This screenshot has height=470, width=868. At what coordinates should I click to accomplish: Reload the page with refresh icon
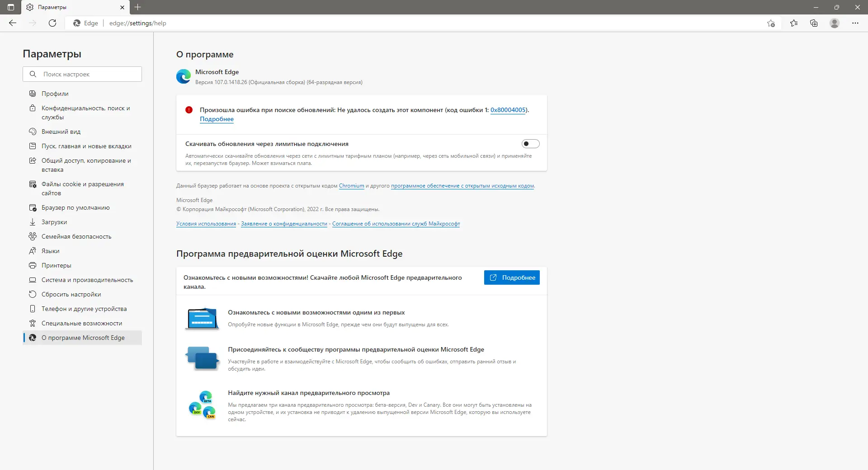52,23
